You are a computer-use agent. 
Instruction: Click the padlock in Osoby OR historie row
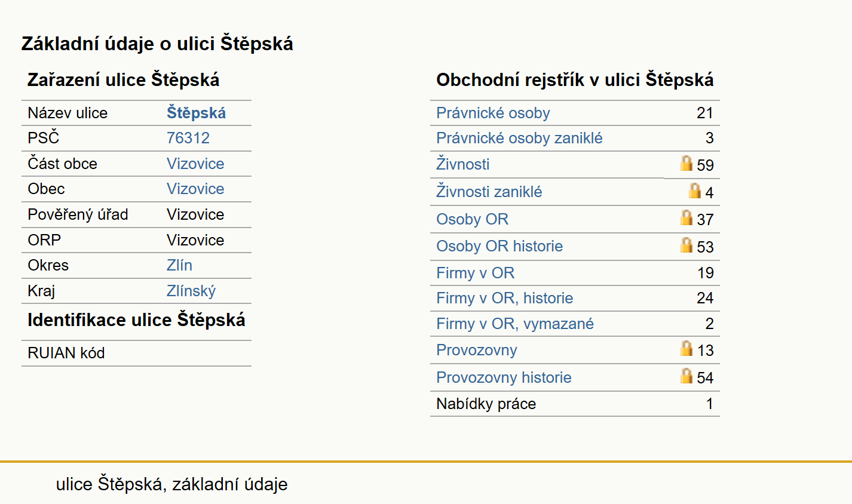(686, 245)
